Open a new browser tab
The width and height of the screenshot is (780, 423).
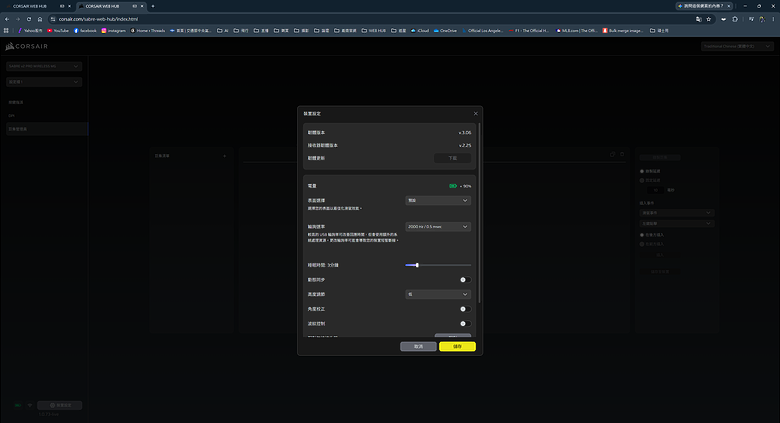153,6
